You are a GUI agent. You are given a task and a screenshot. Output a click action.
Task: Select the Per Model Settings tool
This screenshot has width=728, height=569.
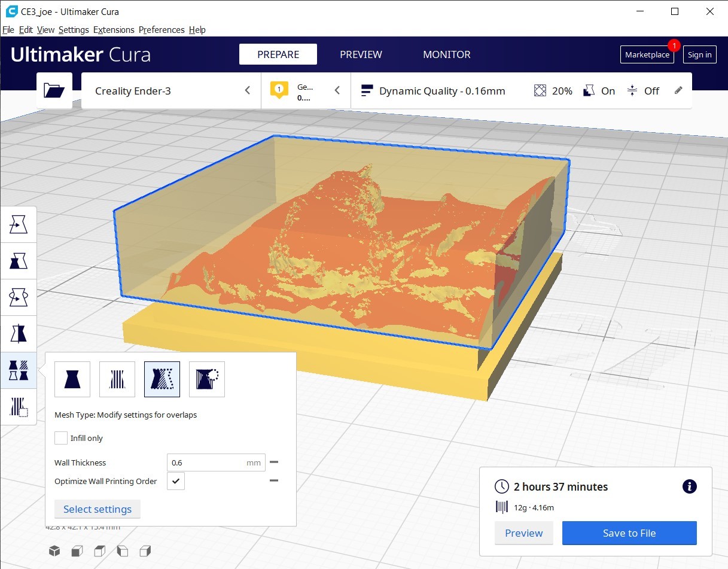[x=19, y=370]
